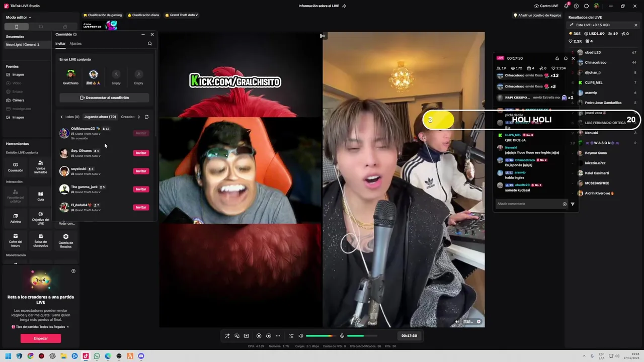This screenshot has width=644, height=362.
Task: Select the portrait phone layout
Action: 16,27
